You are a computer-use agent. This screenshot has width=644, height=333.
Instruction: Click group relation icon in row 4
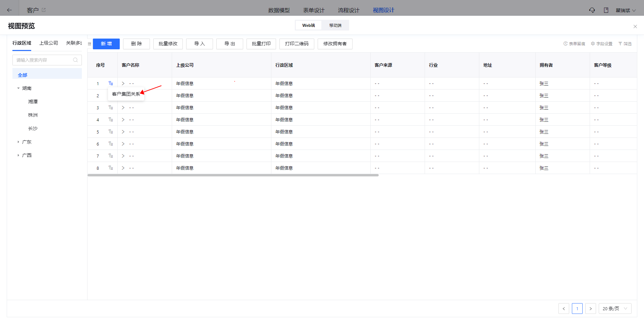111,119
